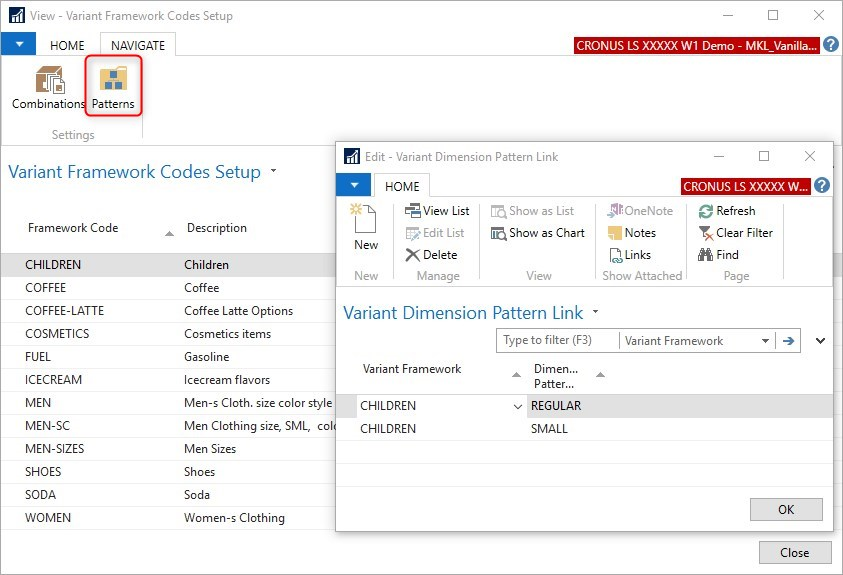Switch to the HOME tab in main window

click(x=68, y=45)
